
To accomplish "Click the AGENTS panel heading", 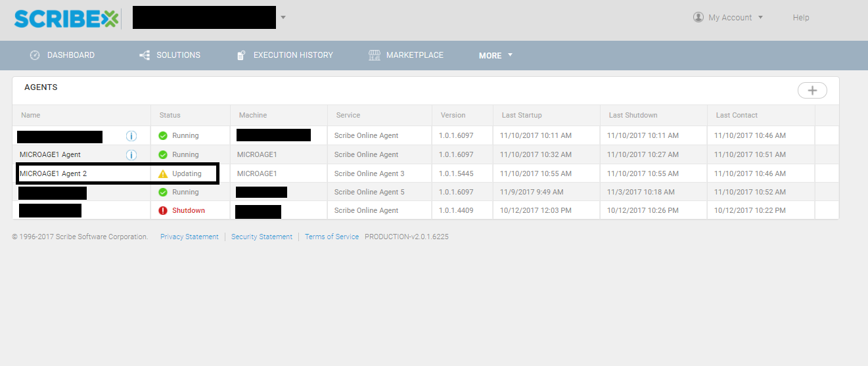I will pos(41,87).
